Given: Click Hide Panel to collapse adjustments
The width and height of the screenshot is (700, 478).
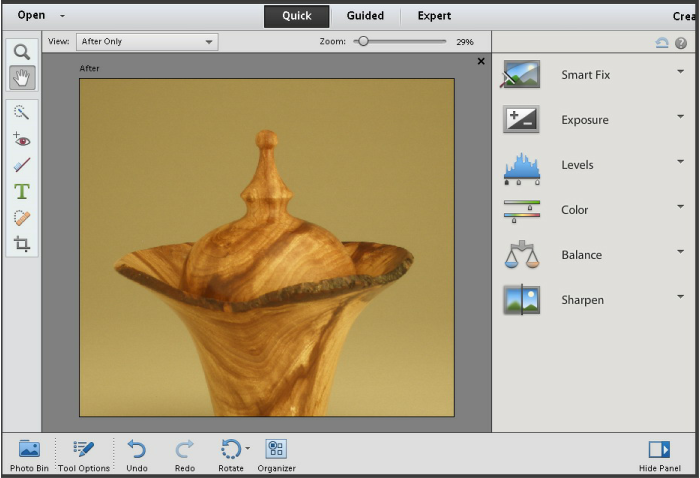Looking at the screenshot, I should pyautogui.click(x=659, y=454).
